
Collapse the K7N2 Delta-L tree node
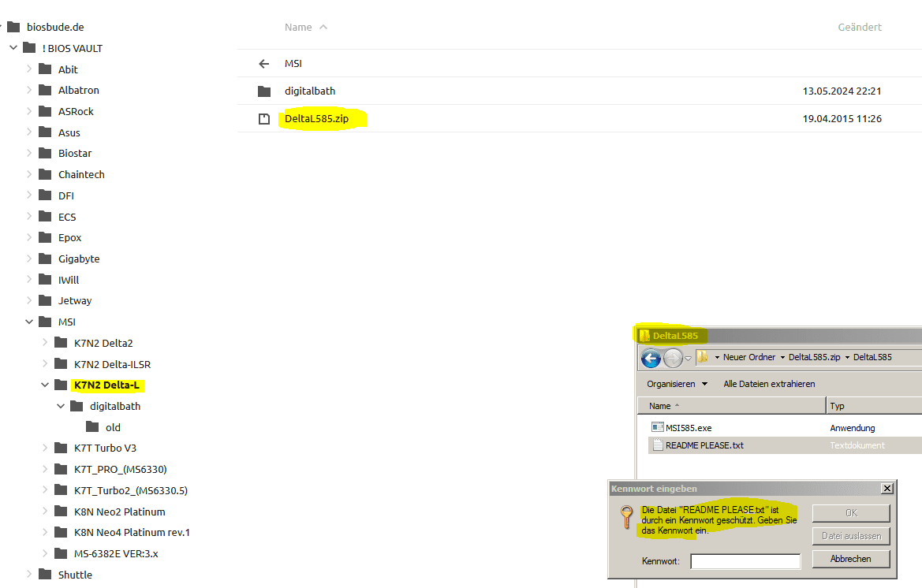tap(45, 385)
